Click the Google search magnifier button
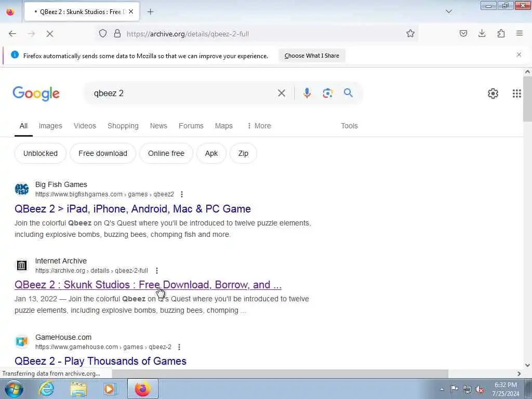532x399 pixels. (348, 93)
